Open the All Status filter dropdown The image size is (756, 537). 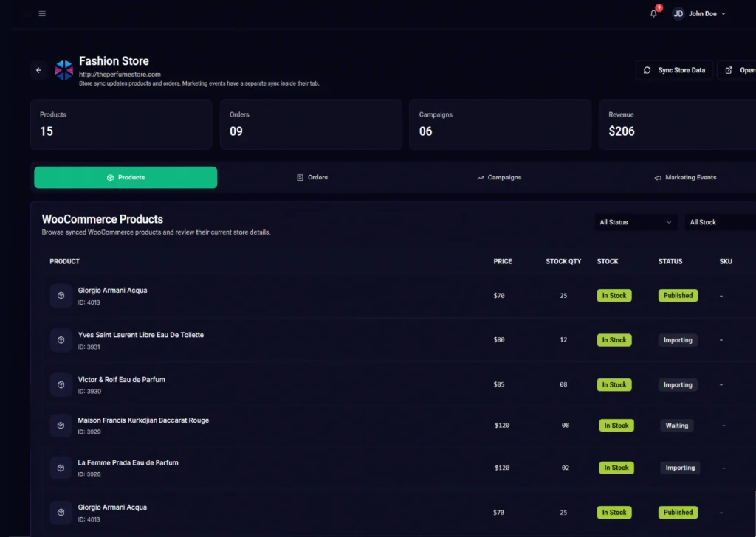[636, 222]
